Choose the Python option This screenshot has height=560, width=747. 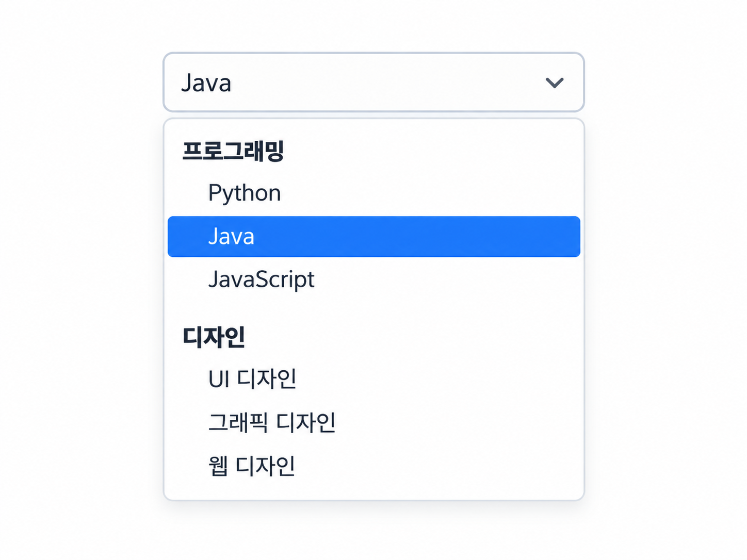[374, 193]
